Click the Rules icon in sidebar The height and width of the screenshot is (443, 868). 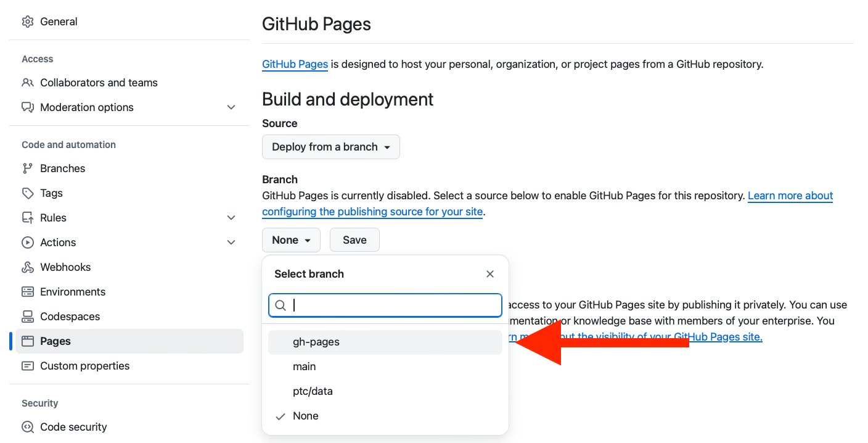[x=28, y=218]
